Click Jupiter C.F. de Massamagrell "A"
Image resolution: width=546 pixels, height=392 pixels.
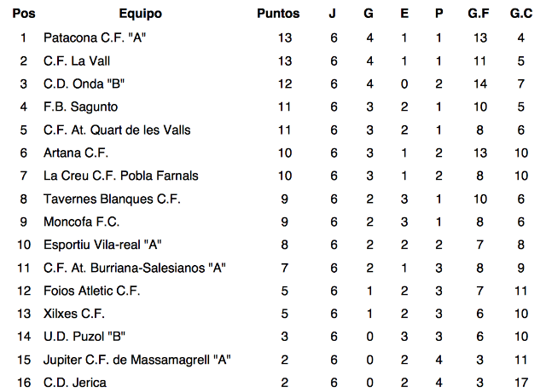click(137, 360)
